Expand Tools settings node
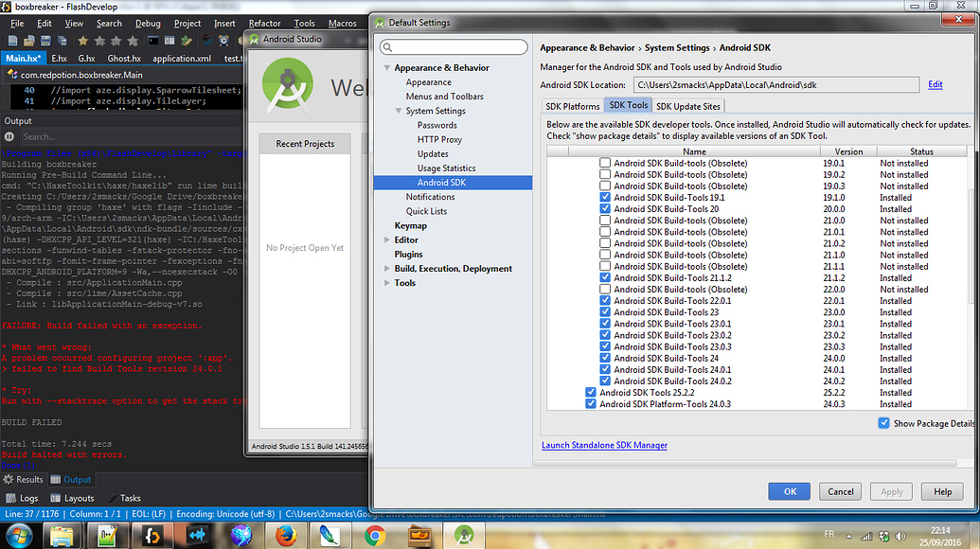The height and width of the screenshot is (549, 980). pyautogui.click(x=387, y=283)
